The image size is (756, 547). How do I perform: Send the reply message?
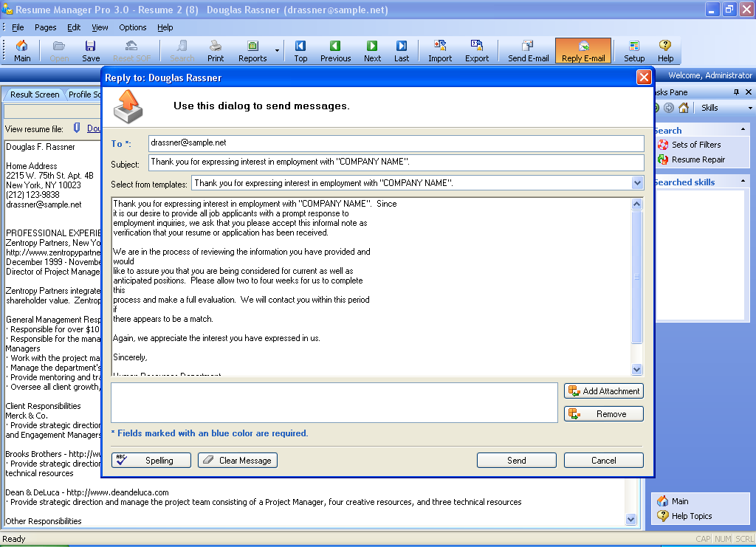(x=516, y=460)
